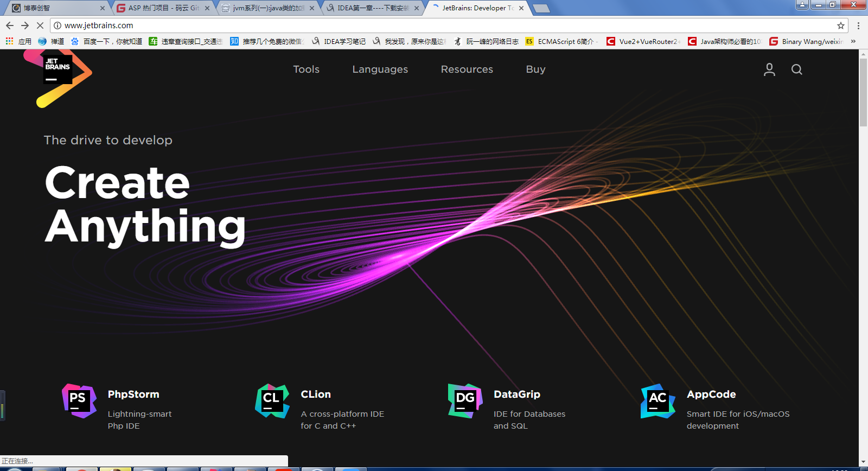Close the 博泰创智 tab

pos(103,8)
